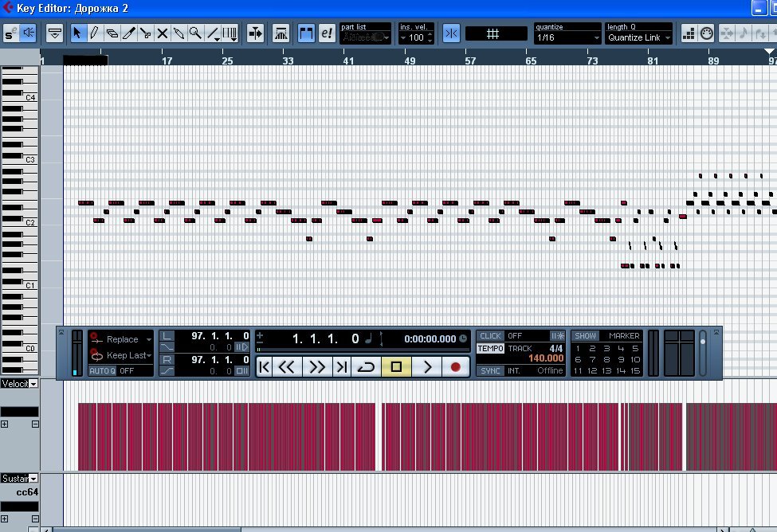
Task: Click the SHOW markers button
Action: click(585, 336)
